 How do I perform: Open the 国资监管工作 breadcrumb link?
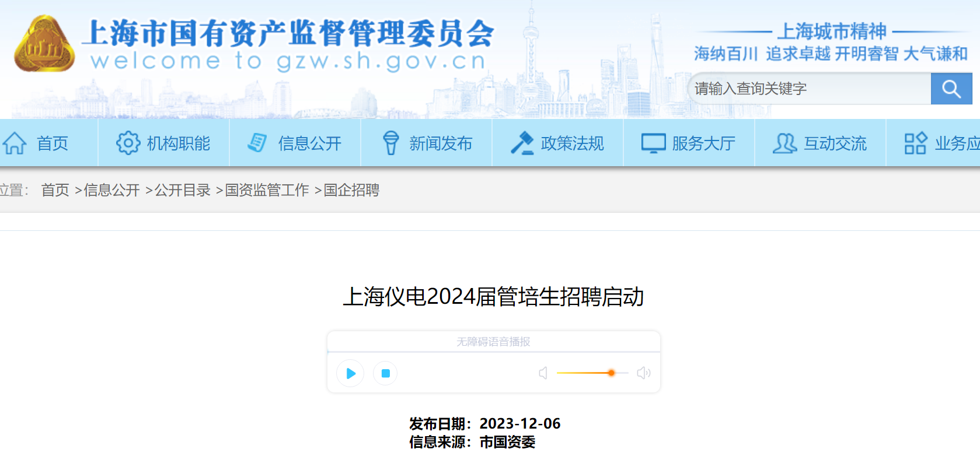(267, 190)
